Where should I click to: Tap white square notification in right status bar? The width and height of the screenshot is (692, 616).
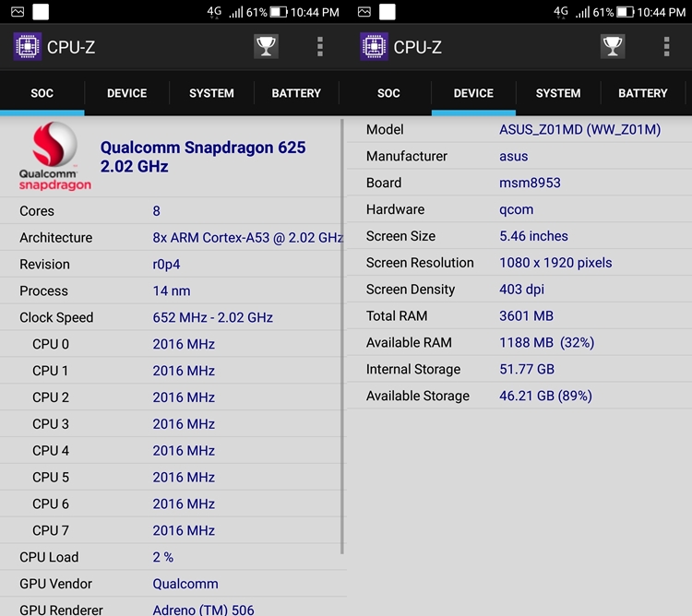387,12
